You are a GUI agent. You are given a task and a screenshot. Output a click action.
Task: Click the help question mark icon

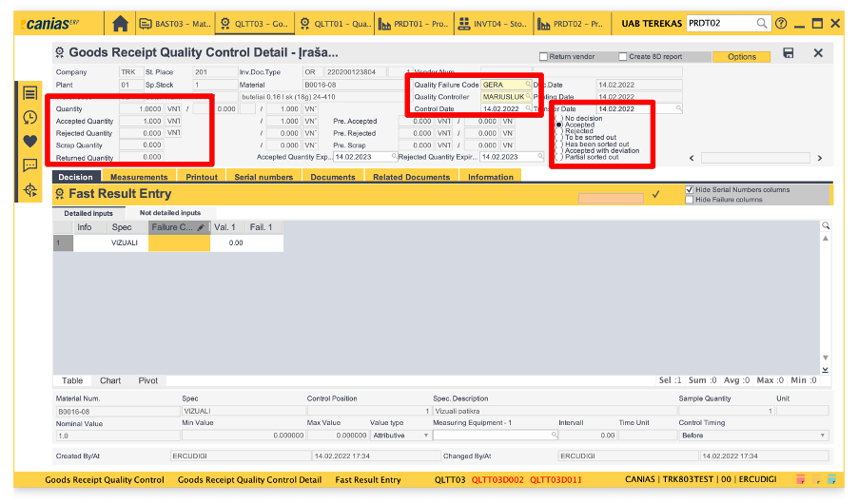(x=781, y=23)
